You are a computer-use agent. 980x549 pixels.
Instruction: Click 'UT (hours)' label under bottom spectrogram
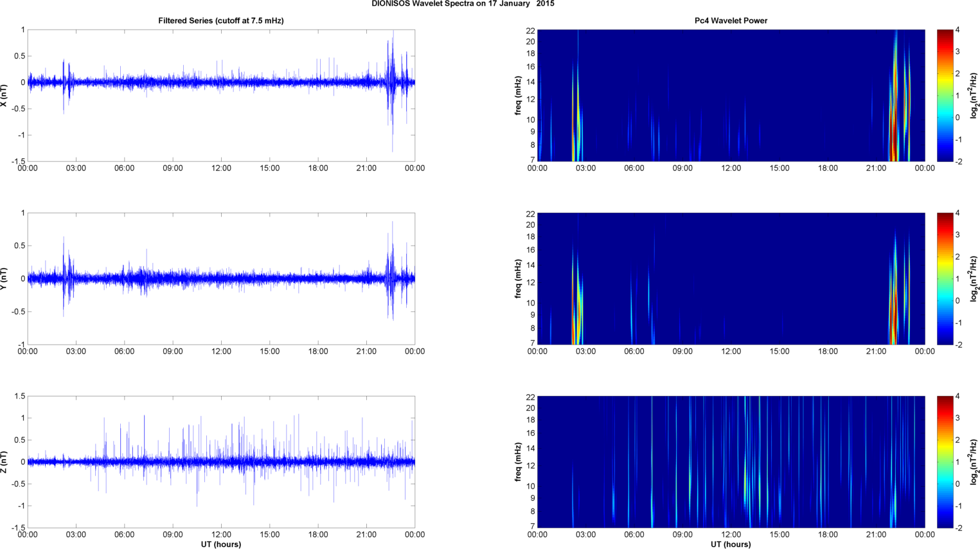point(731,544)
